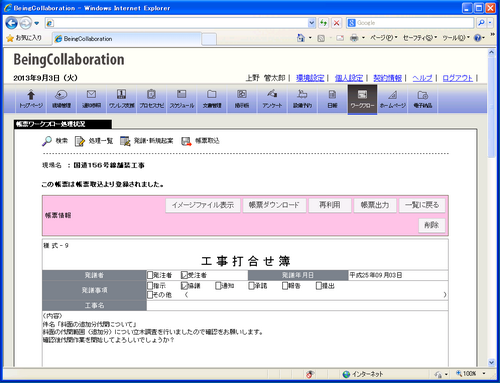This screenshot has height=383, width=500.
Task: Tick the その他 checkbox
Action: tap(150, 295)
